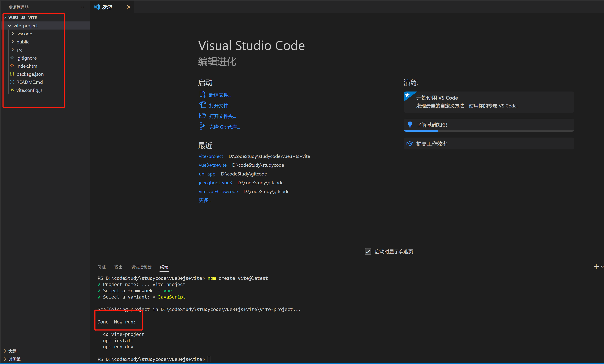
Task: Click the folder icon beside 打开文件夹
Action: tap(202, 116)
